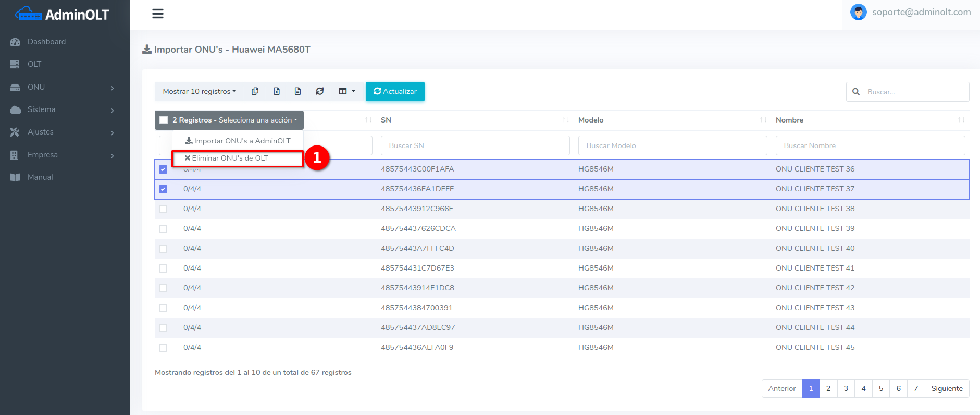Uncheck the ONU CLIENTE TEST 37 row
The width and height of the screenshot is (980, 415).
click(163, 189)
